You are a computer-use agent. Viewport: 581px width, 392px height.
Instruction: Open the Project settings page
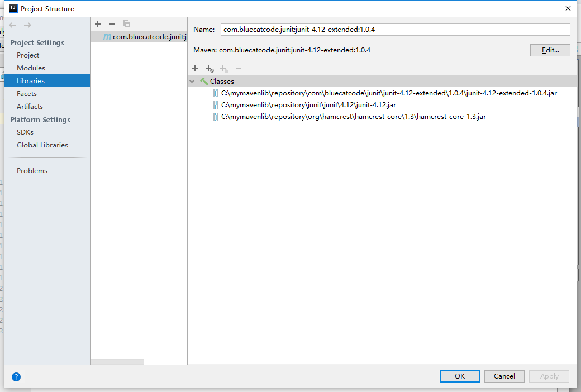tap(28, 55)
